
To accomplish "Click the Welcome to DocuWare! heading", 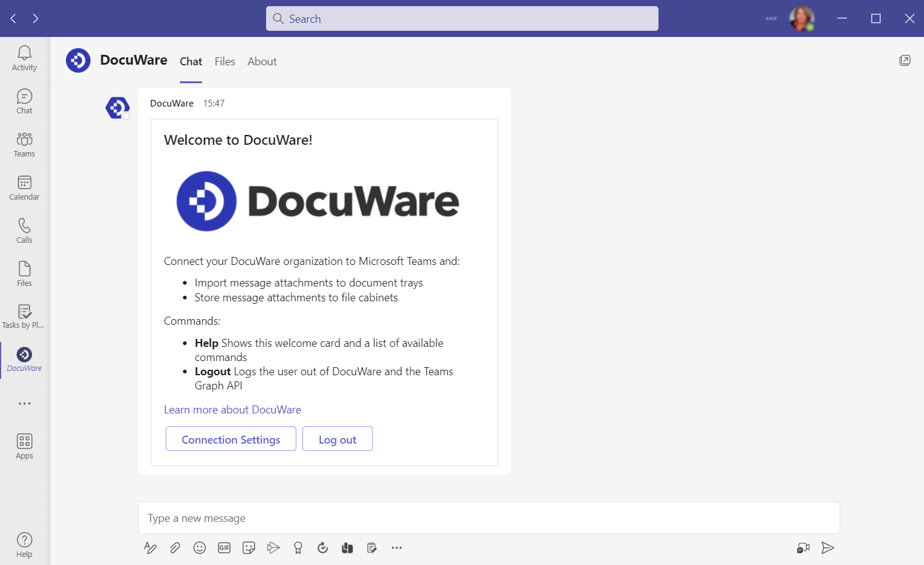I will [x=238, y=140].
